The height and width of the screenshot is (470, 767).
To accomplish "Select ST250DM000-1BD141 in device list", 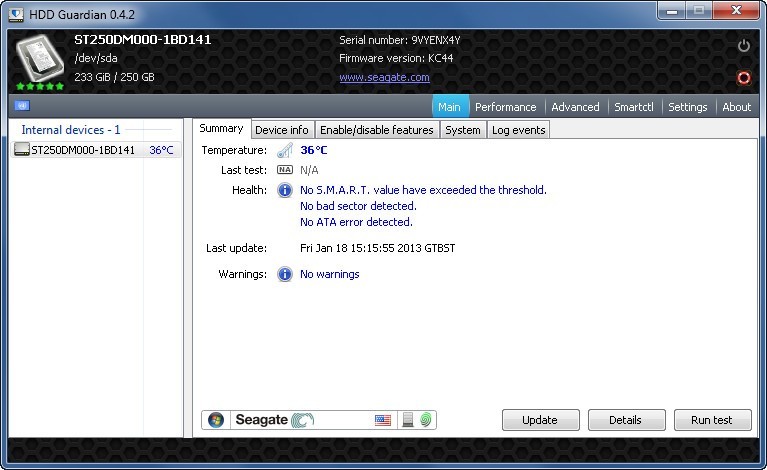I will (95, 150).
